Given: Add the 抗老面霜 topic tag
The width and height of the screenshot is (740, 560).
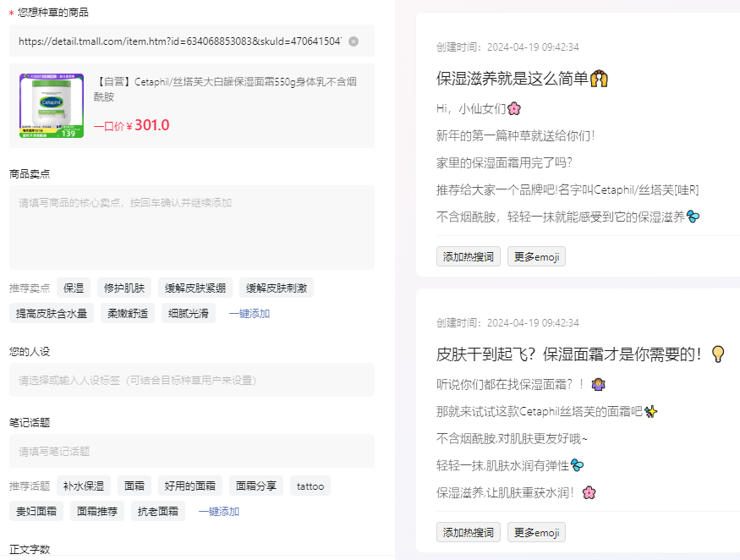Looking at the screenshot, I should [x=158, y=512].
